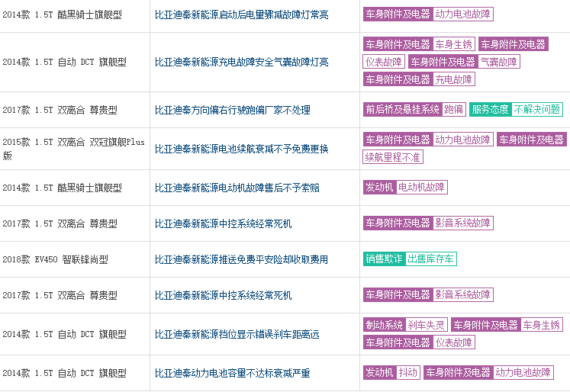Open complaint 比亚迪秦新能源启动后电量骤减故障灯常亮
Image resolution: width=570 pixels, height=392 pixels.
click(241, 14)
